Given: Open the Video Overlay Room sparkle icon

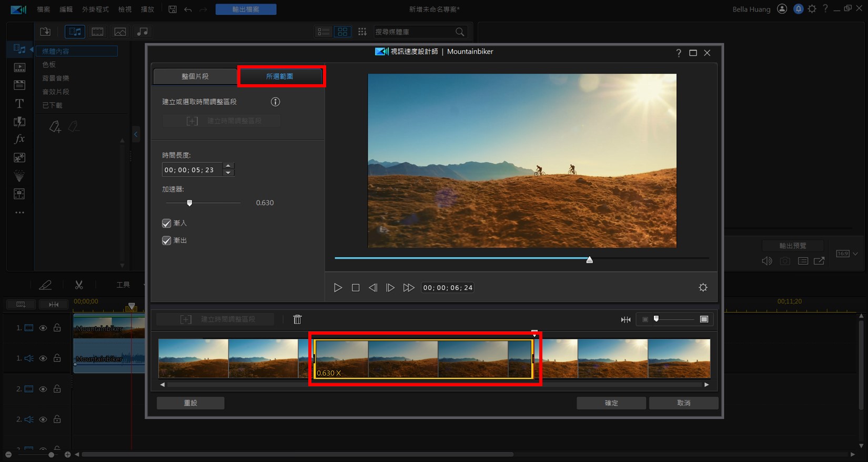Looking at the screenshot, I should coord(19,157).
